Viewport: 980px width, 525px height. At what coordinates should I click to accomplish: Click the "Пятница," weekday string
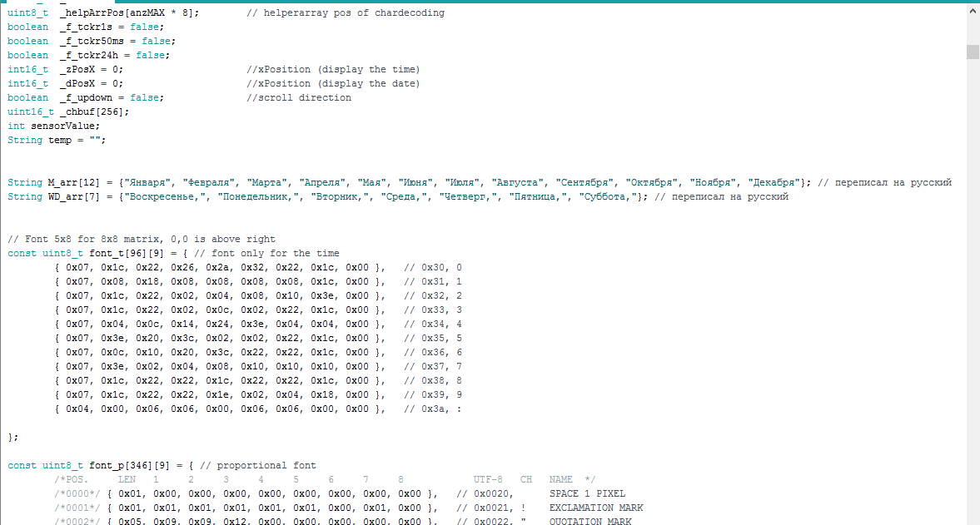pyautogui.click(x=538, y=197)
